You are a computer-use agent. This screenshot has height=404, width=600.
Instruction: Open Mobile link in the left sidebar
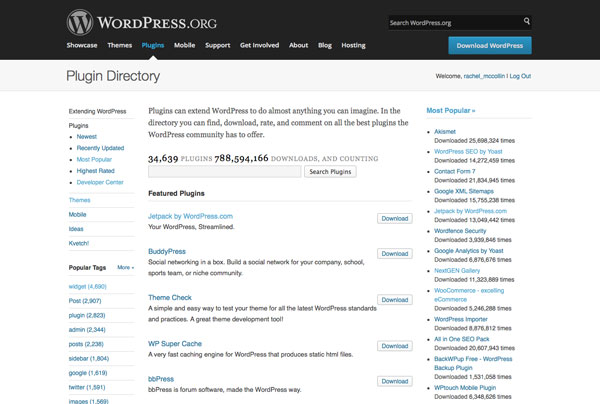click(77, 215)
